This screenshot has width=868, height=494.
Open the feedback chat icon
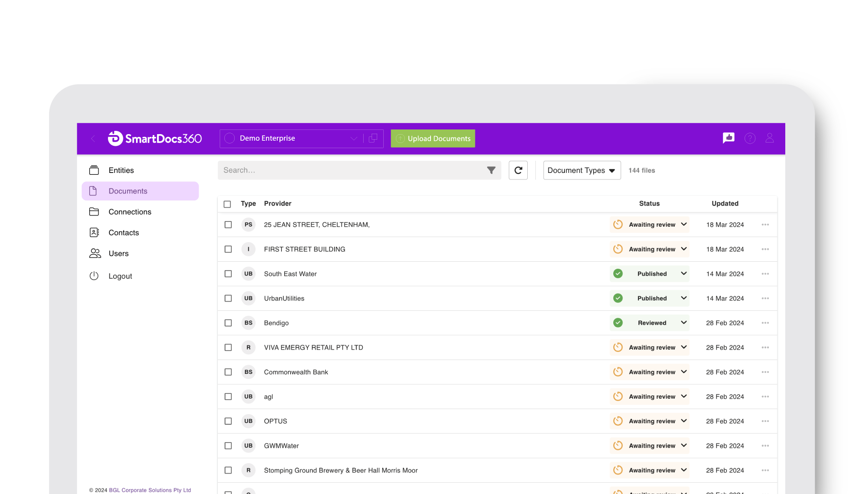[728, 138]
